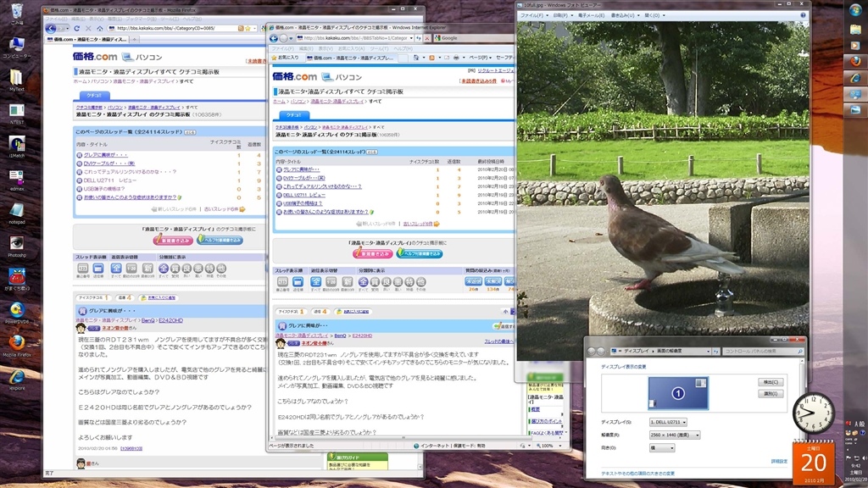868x488 pixels.
Task: Open the DELL U2711 display dropdown
Action: point(668,422)
